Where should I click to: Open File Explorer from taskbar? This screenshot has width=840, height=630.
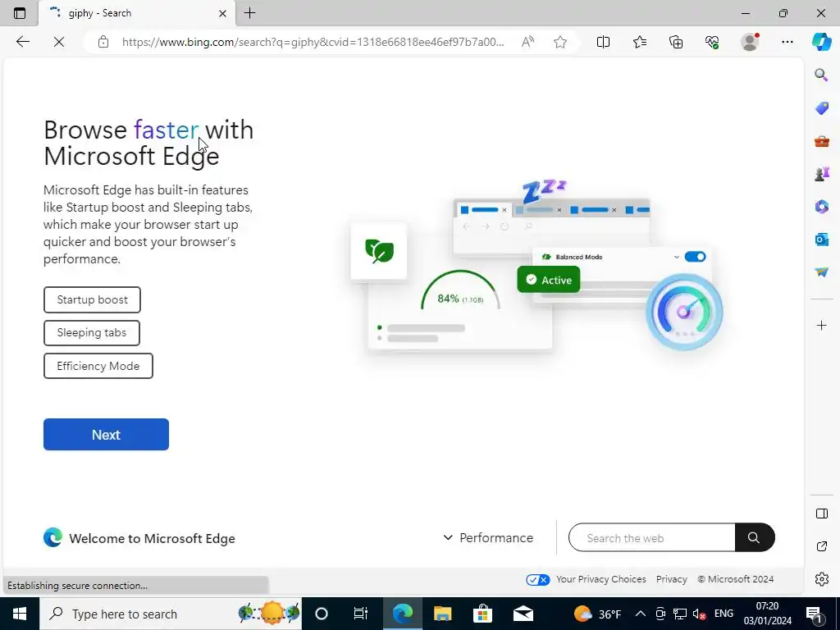pos(442,614)
